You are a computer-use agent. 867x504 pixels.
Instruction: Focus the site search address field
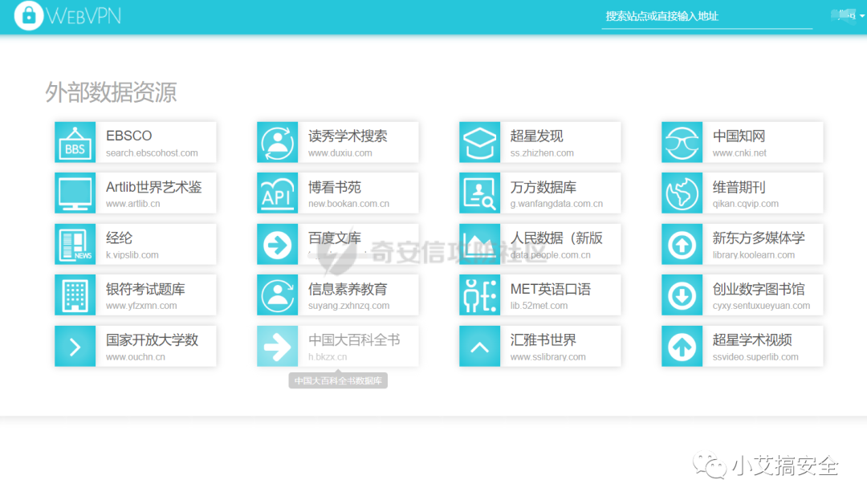tap(707, 17)
